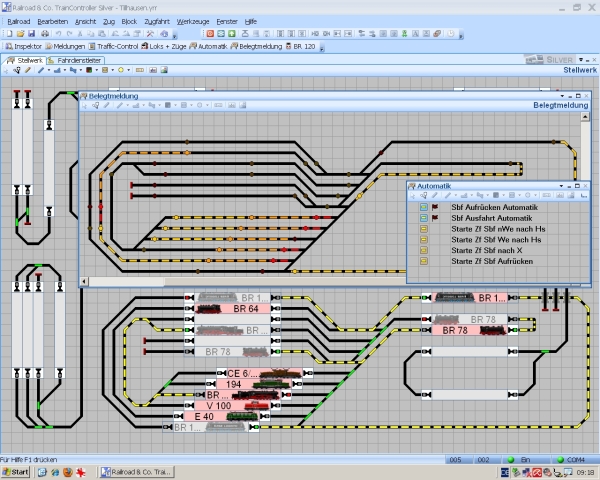
Task: Open Belegtmeldung from the toolbar
Action: [x=257, y=46]
